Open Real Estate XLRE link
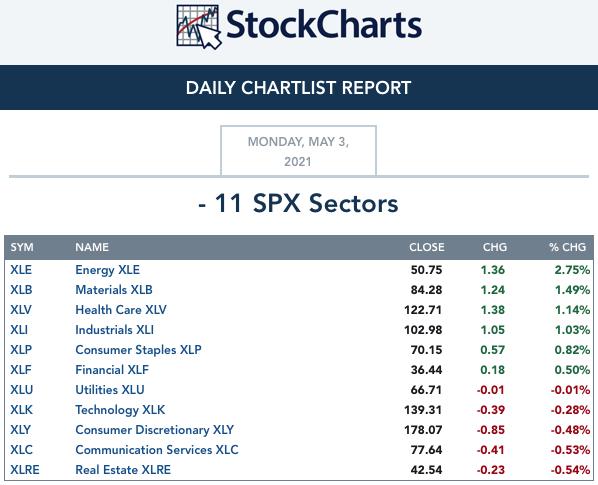 coord(123,470)
